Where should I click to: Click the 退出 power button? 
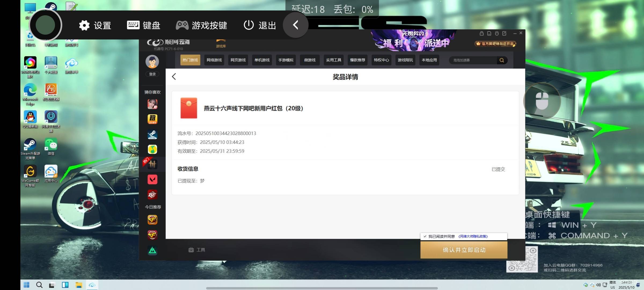(260, 26)
